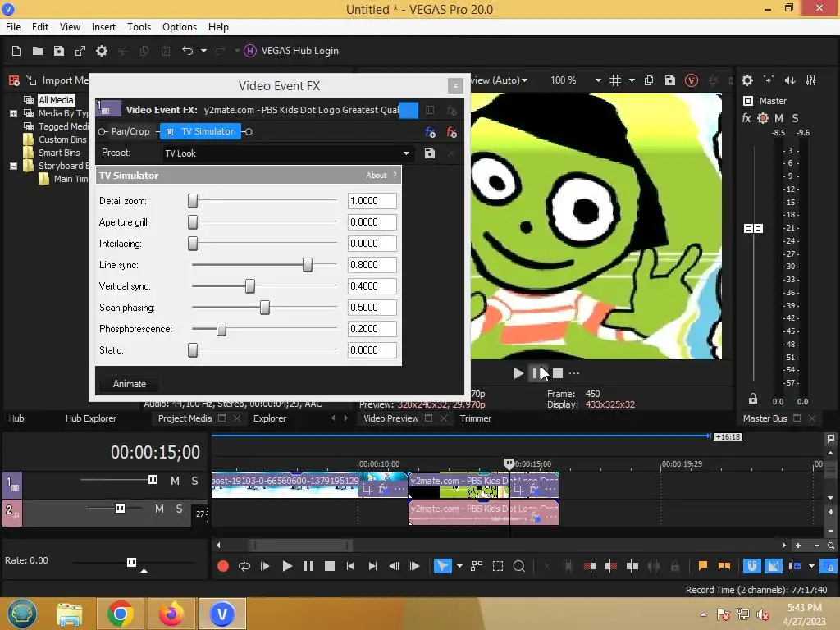Switch to the Project Media tab
Screen dimensions: 840x630
tap(185, 418)
